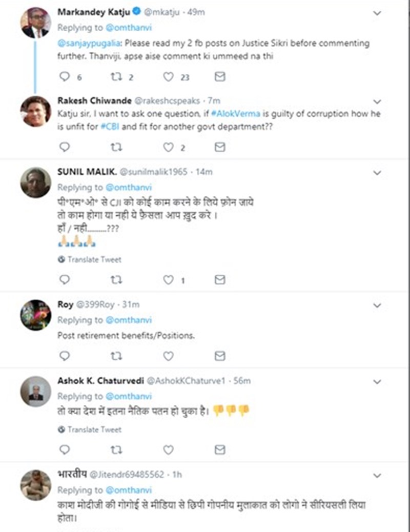Retweet Markandey Katju's tweet
The width and height of the screenshot is (410, 532).
pos(117,77)
